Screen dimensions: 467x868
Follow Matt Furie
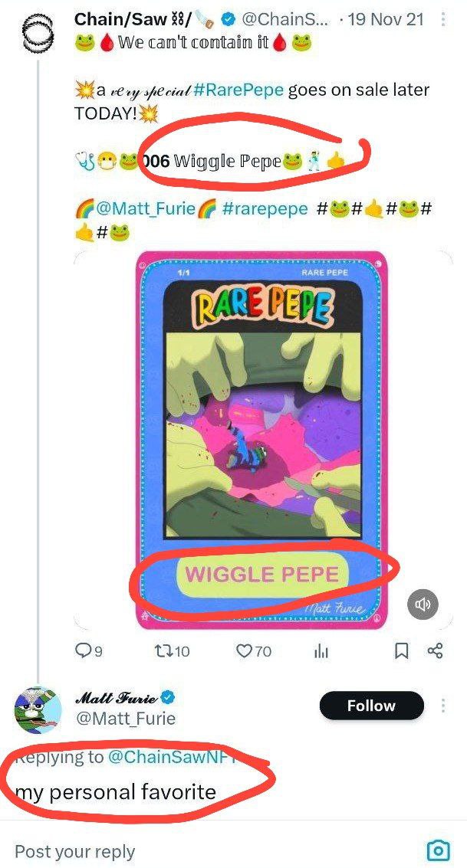pos(372,706)
